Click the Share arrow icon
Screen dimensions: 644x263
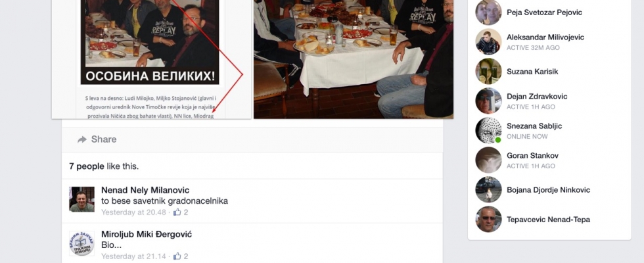(82, 139)
